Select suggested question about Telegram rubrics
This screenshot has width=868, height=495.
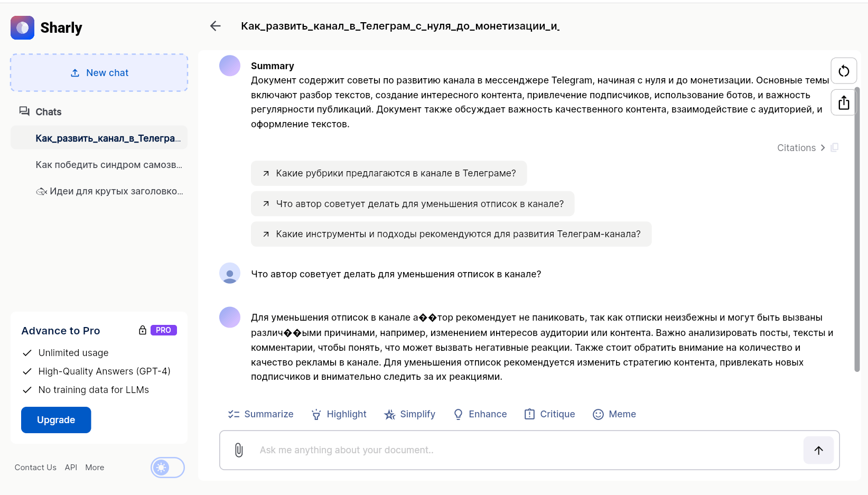tap(389, 173)
